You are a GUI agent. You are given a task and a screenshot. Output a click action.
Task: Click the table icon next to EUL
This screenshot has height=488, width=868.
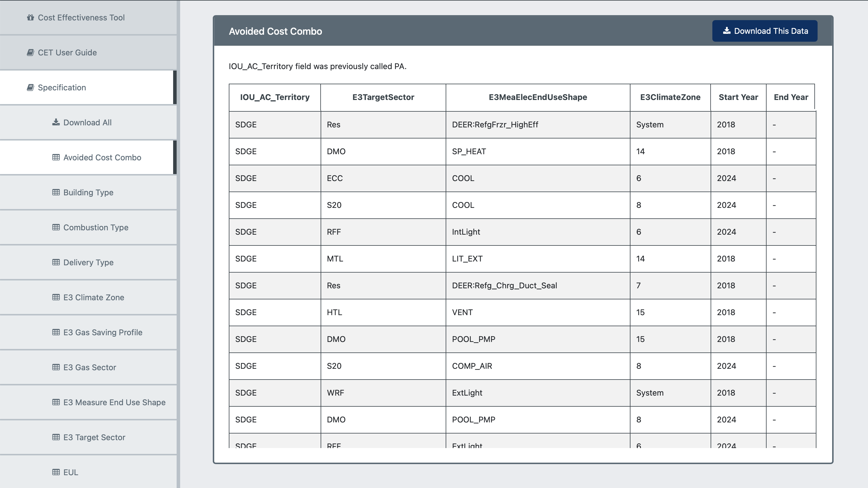coord(56,472)
